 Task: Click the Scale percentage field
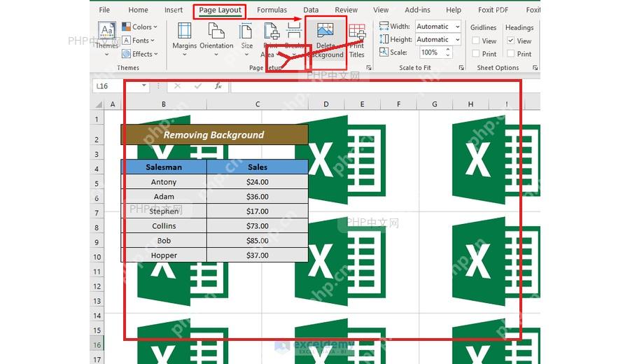pos(431,52)
